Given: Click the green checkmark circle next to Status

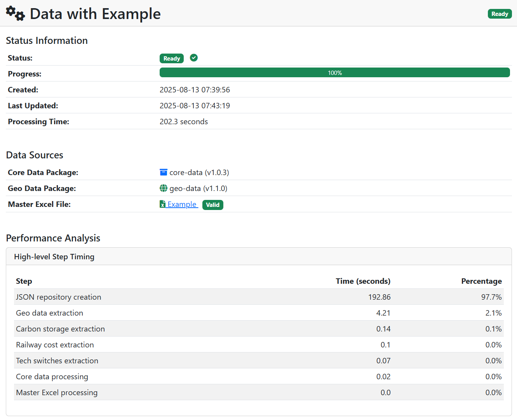Looking at the screenshot, I should tap(194, 58).
